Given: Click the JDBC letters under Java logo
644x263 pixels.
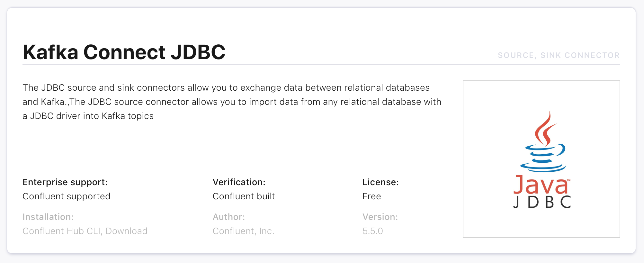Looking at the screenshot, I should point(542,202).
